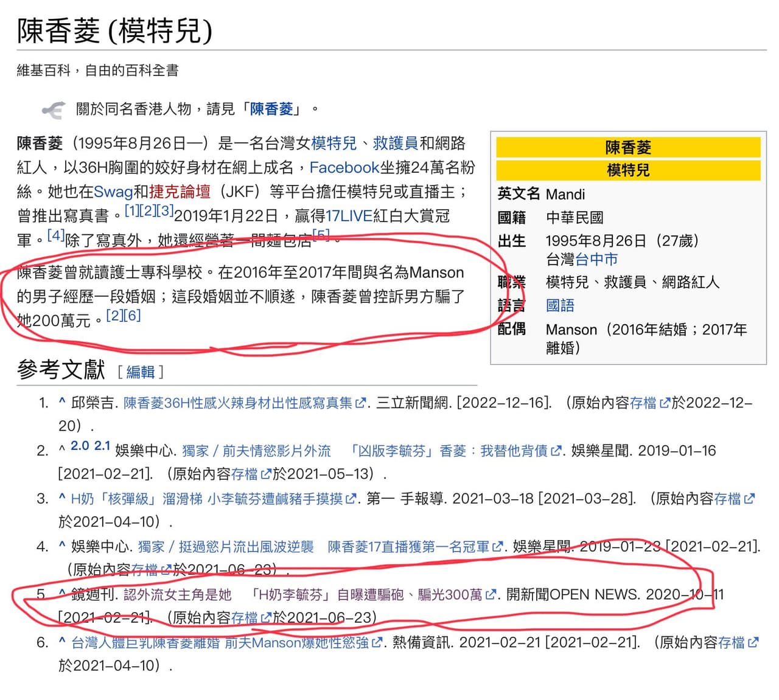
Task: Open 台中市 link in infobox
Action: [596, 260]
